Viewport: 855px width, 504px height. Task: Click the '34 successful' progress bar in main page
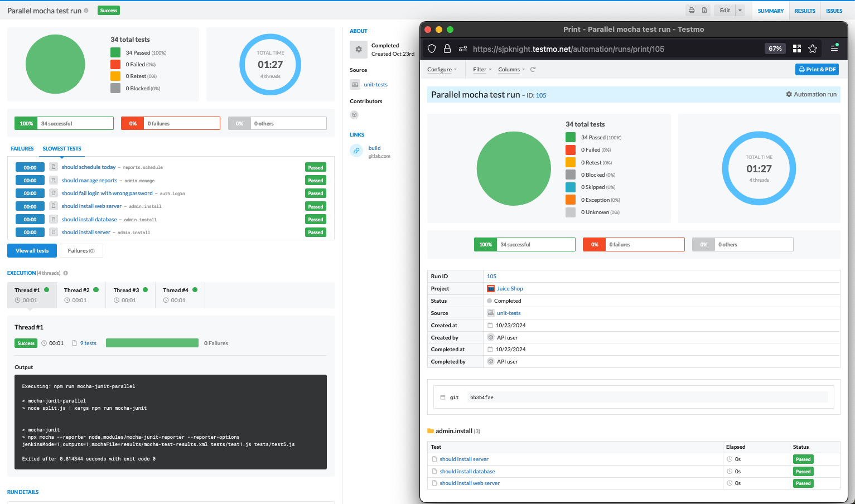[64, 123]
